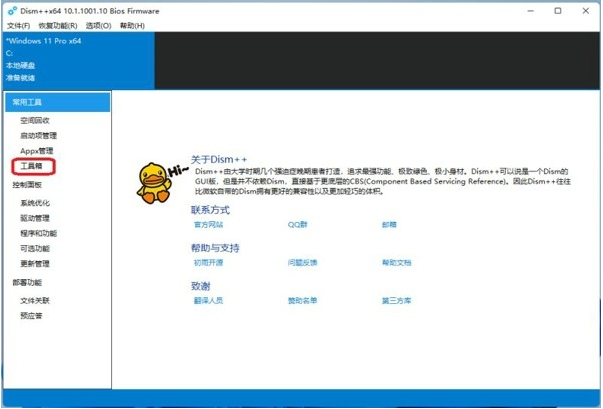Click the 官方网站 link
This screenshot has height=409, width=603.
point(206,226)
